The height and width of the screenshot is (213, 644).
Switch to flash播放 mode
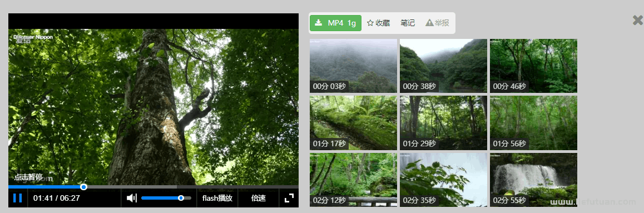(217, 198)
